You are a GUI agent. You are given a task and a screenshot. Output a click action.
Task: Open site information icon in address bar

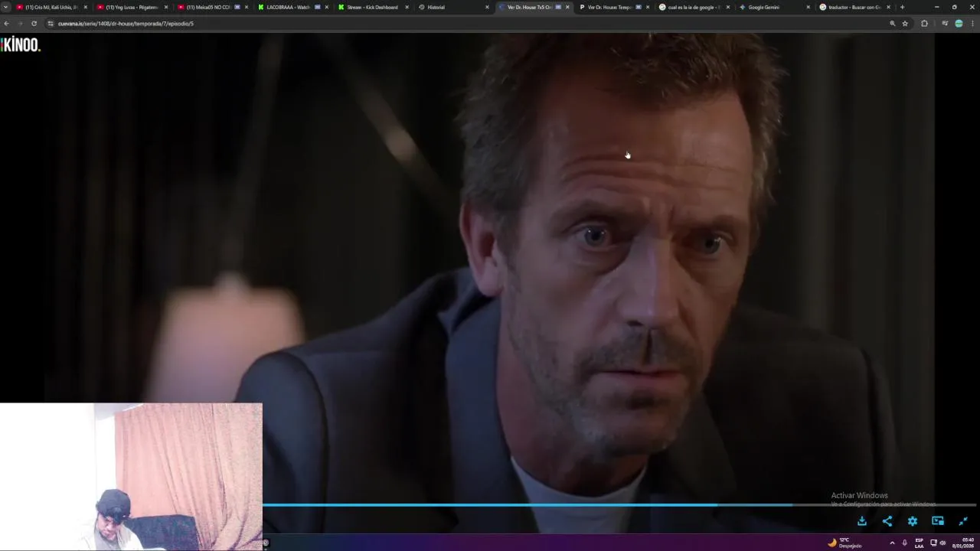(x=51, y=24)
